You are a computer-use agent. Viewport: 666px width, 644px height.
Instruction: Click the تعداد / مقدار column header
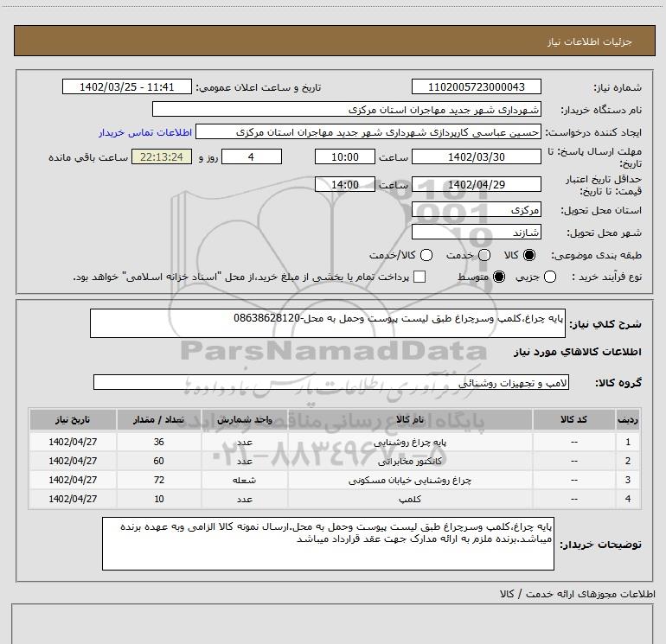[159, 419]
